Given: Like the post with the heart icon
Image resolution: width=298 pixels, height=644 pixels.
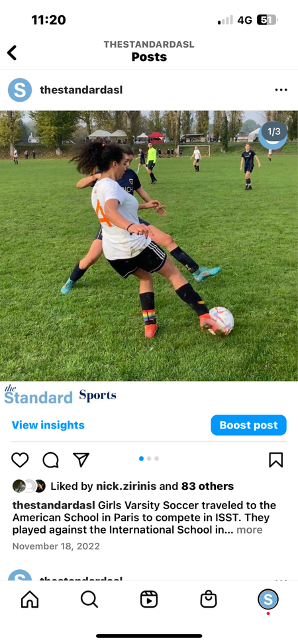Looking at the screenshot, I should (x=20, y=460).
